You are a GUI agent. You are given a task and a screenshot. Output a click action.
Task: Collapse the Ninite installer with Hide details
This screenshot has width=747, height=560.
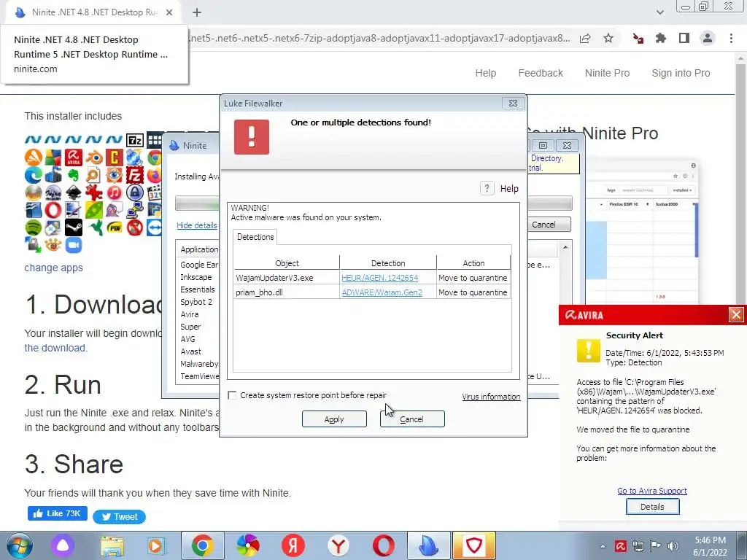pos(197,225)
